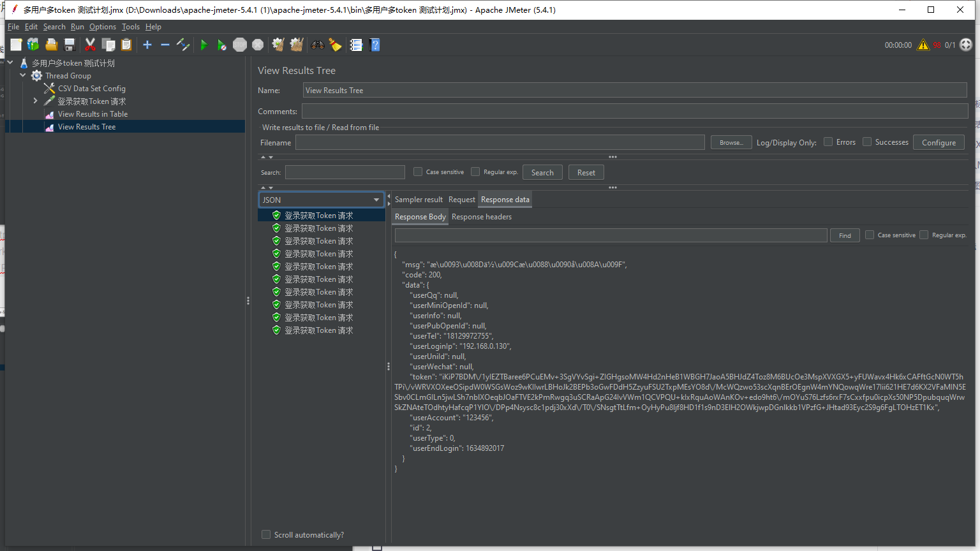
Task: Open the Options menu
Action: pos(103,27)
